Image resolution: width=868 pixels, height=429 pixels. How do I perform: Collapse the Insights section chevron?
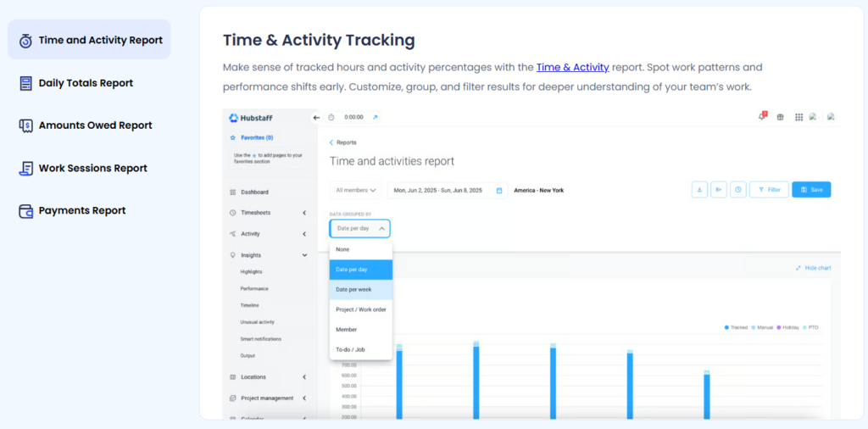point(304,255)
